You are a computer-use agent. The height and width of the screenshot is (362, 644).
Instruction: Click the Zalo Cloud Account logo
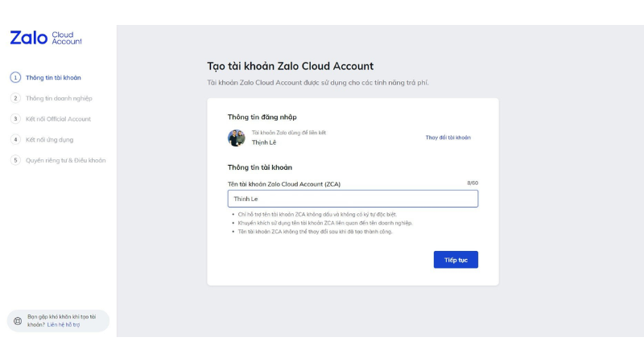[x=45, y=39]
